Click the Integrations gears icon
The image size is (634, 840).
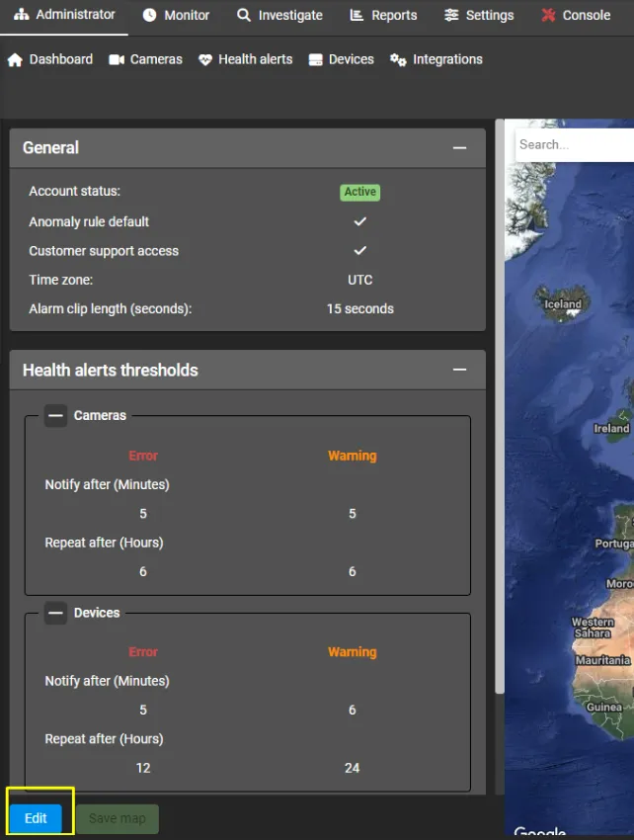pos(398,60)
